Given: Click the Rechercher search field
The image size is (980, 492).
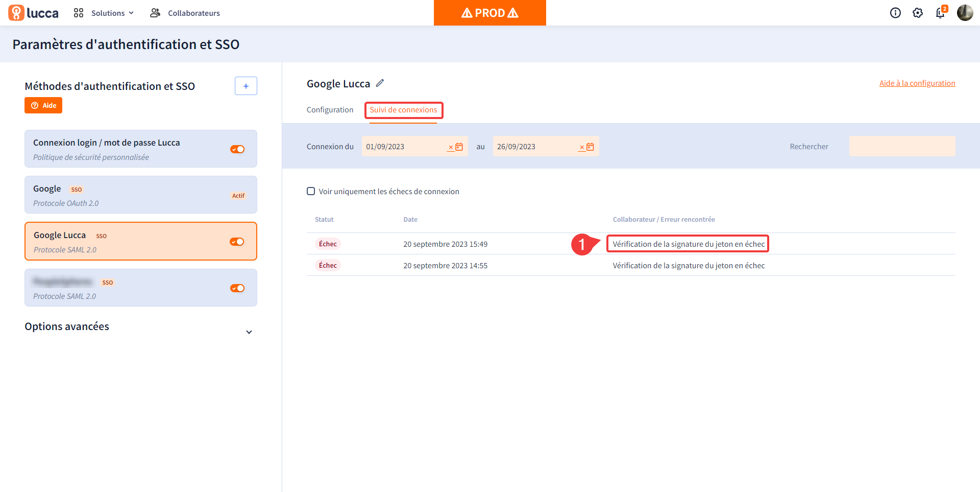Looking at the screenshot, I should tap(902, 146).
